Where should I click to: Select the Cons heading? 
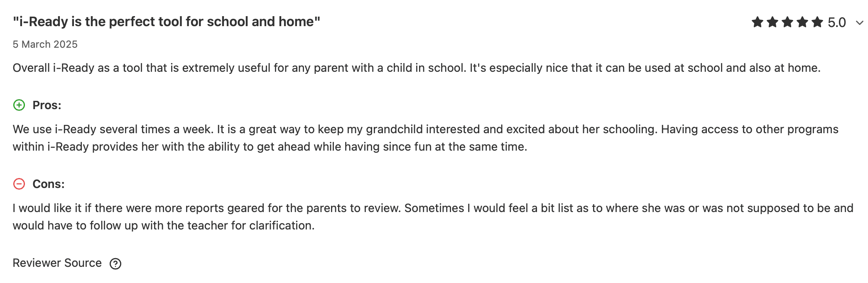pos(49,184)
